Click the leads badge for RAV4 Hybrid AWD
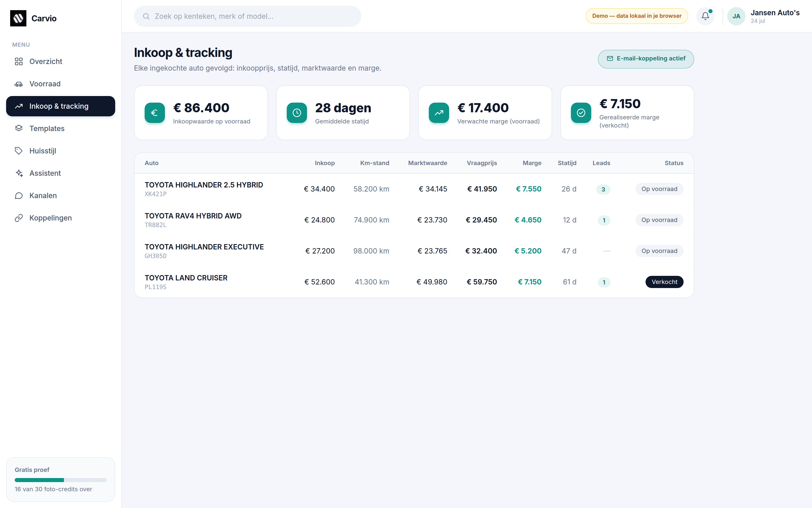This screenshot has width=812, height=508. tap(604, 220)
